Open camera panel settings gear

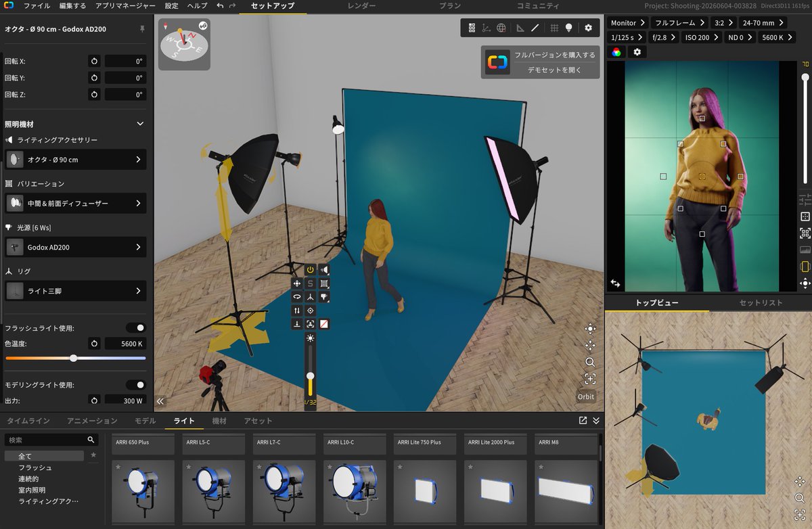[x=637, y=52]
